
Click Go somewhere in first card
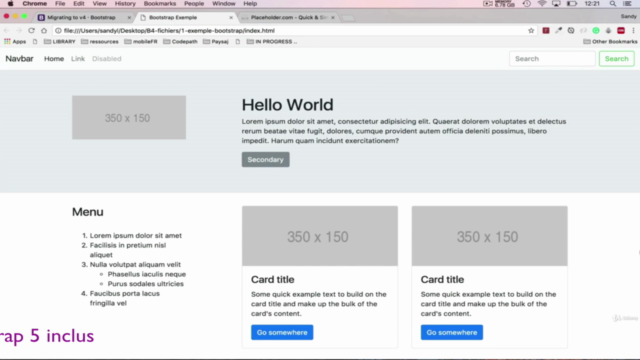282,332
